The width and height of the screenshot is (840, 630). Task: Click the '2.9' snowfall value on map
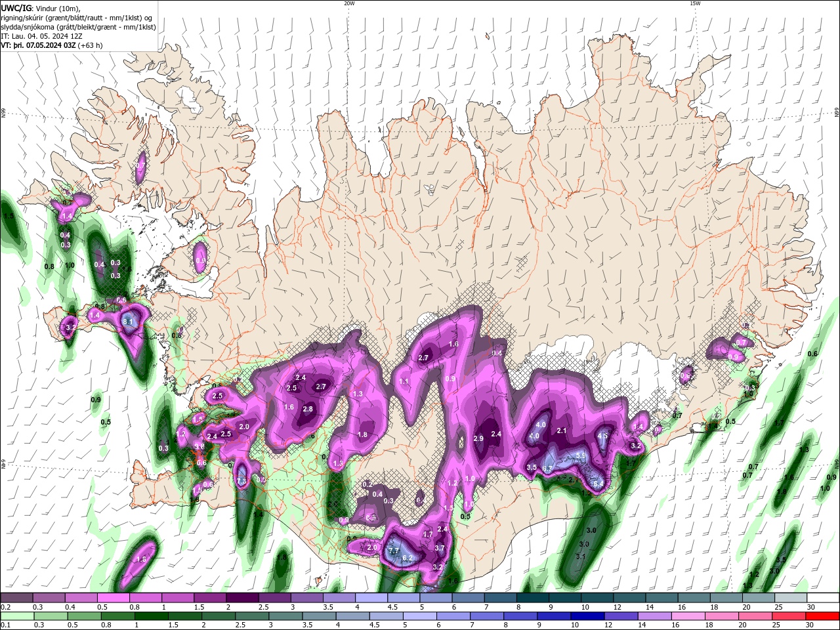[x=478, y=438]
